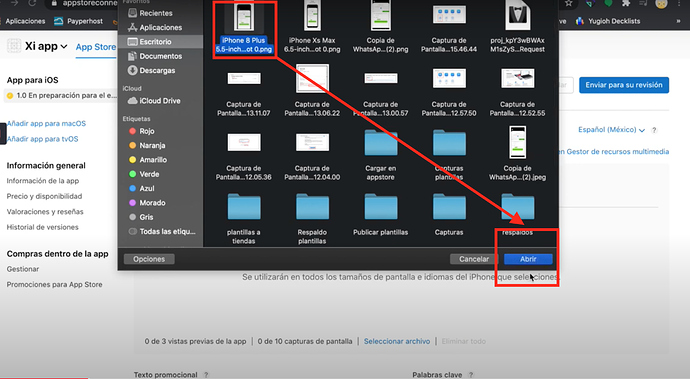
Task: Click the bookmark star in address bar
Action: [569, 3]
